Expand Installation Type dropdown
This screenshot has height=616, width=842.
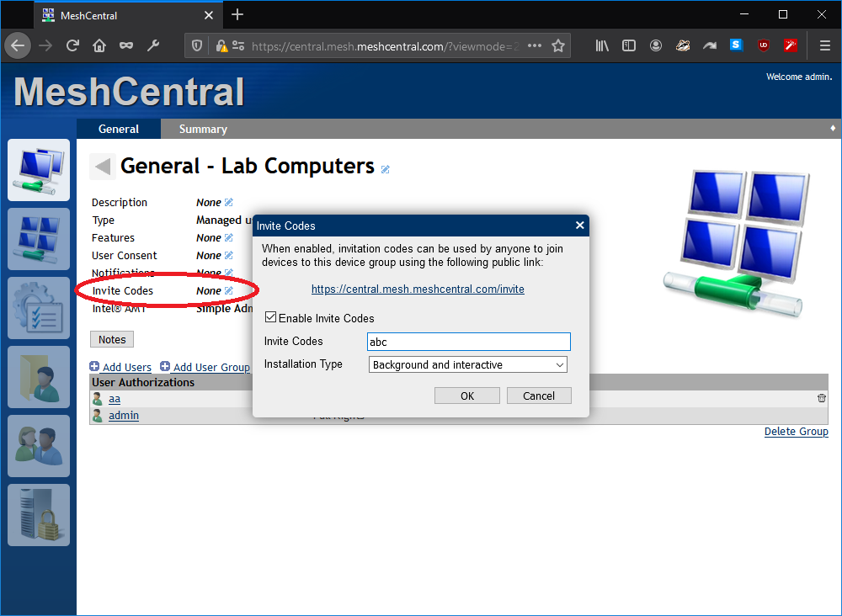coord(467,365)
